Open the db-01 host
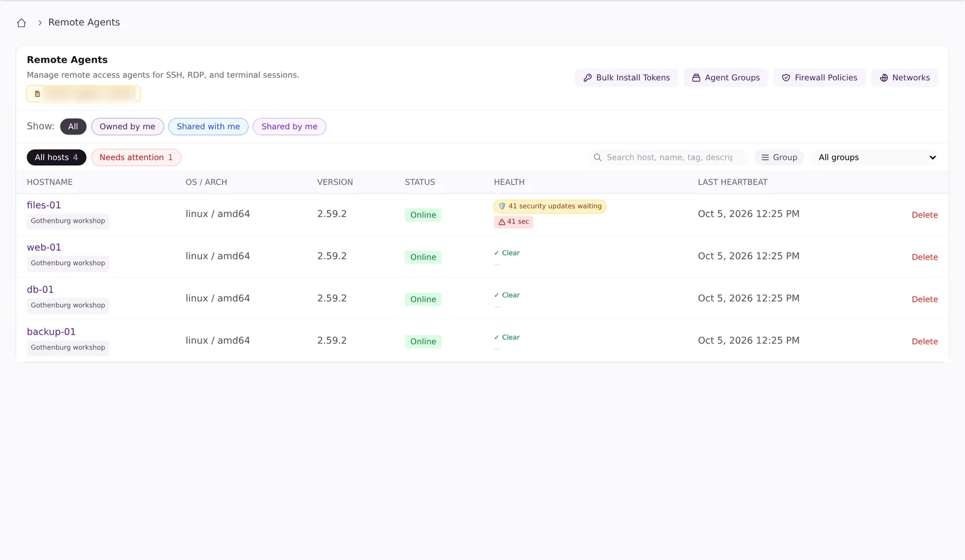This screenshot has width=965, height=560. tap(40, 289)
